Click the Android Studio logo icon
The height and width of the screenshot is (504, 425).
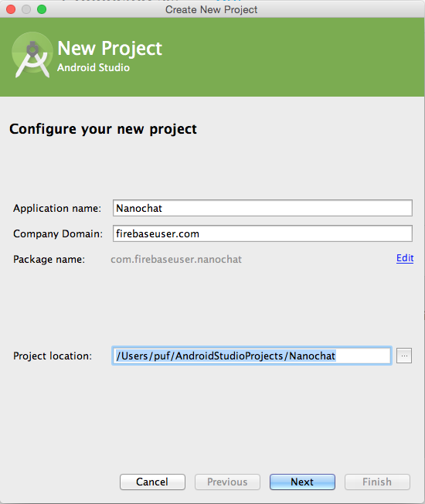(x=32, y=56)
